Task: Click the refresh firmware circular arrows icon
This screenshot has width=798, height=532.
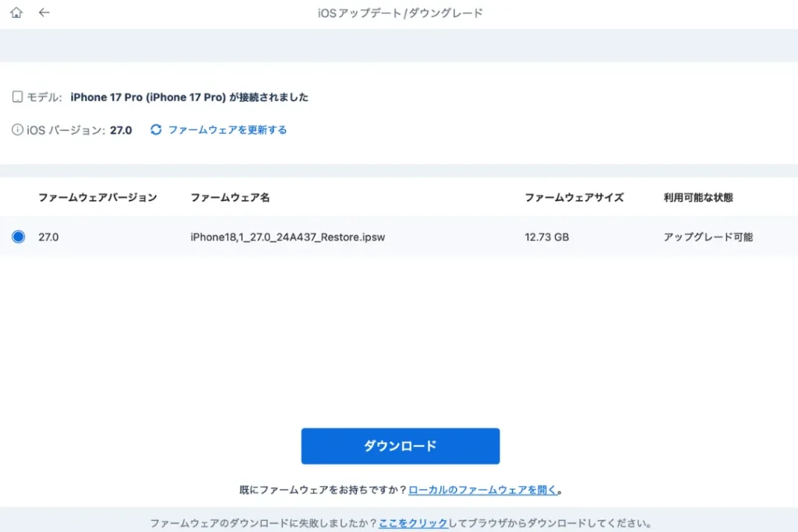Action: coord(156,130)
